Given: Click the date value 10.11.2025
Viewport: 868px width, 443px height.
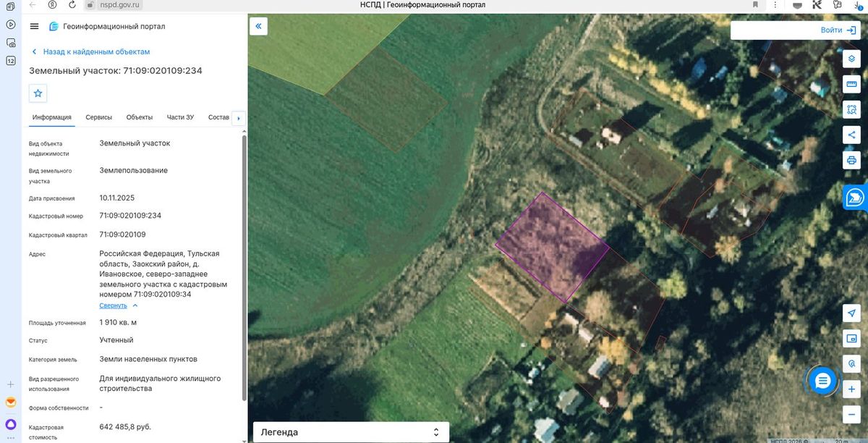Looking at the screenshot, I should pyautogui.click(x=117, y=198).
